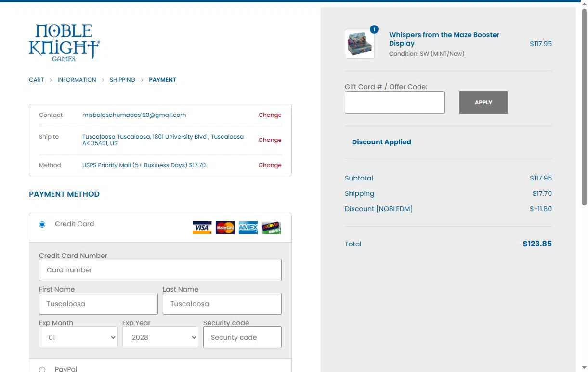588x372 pixels.
Task: Click the PAYMENT METHOD heading
Action: tap(64, 194)
